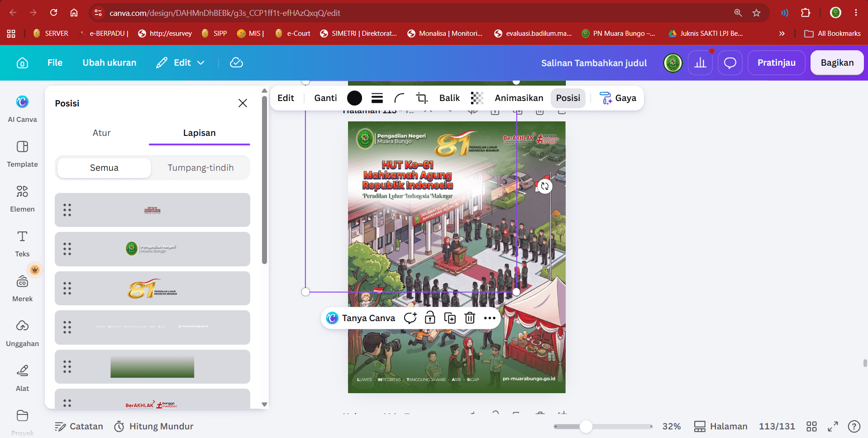Duplicate the selected element

[450, 318]
